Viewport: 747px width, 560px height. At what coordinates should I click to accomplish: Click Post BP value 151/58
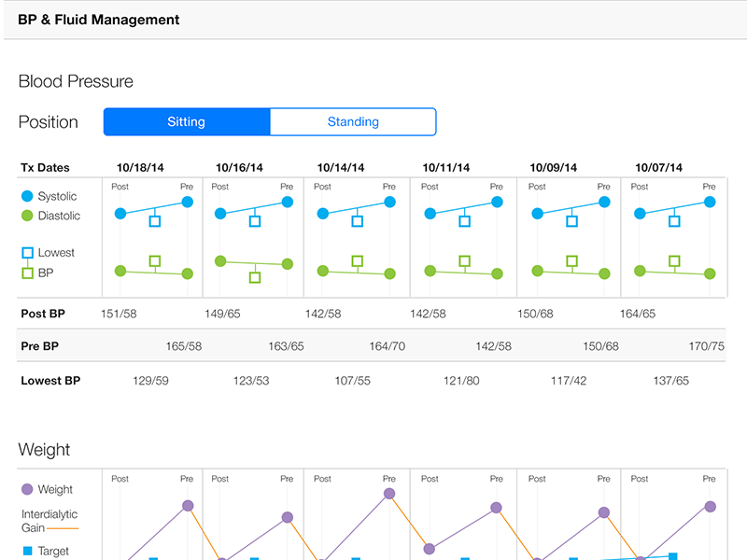(119, 314)
